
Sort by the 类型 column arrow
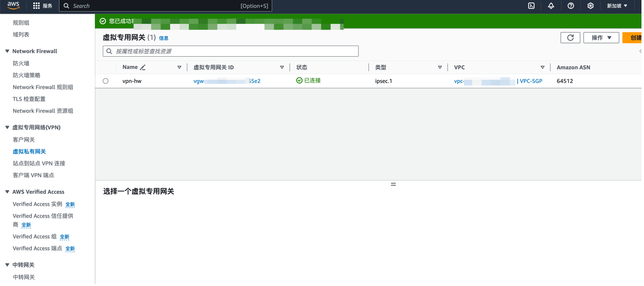tap(440, 67)
